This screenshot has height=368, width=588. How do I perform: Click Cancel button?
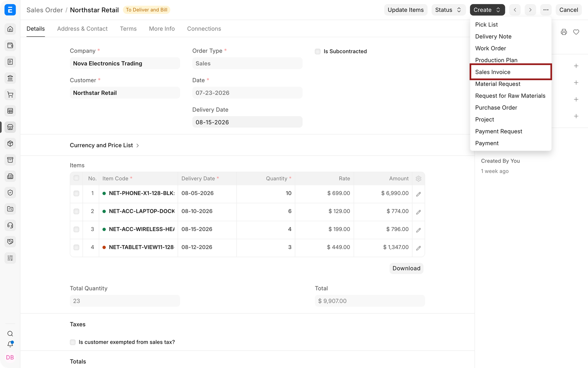click(569, 10)
